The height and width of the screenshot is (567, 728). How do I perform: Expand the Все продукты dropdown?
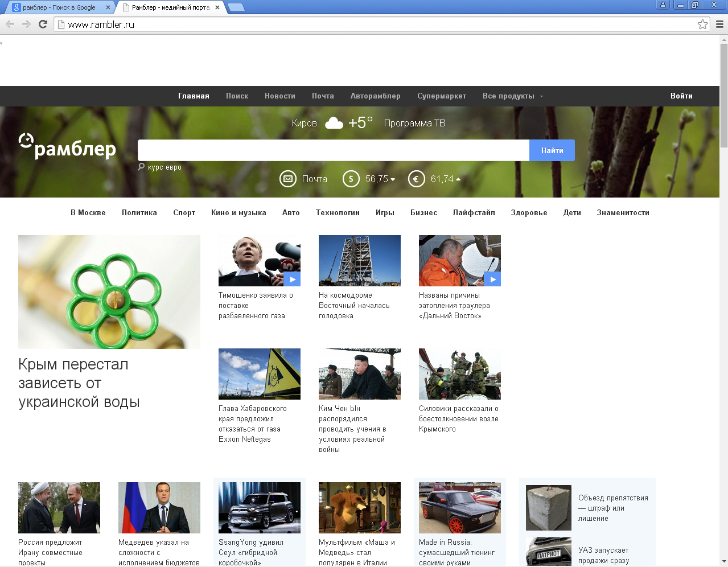tap(513, 96)
